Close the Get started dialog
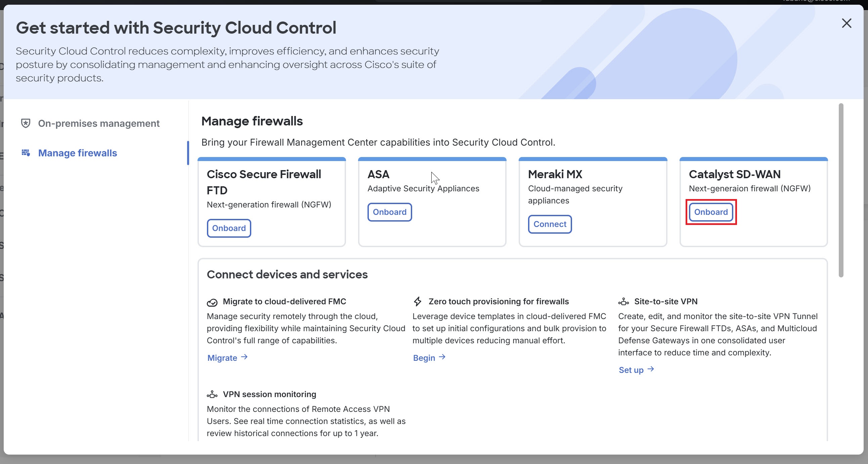Viewport: 868px width, 464px height. (x=847, y=24)
